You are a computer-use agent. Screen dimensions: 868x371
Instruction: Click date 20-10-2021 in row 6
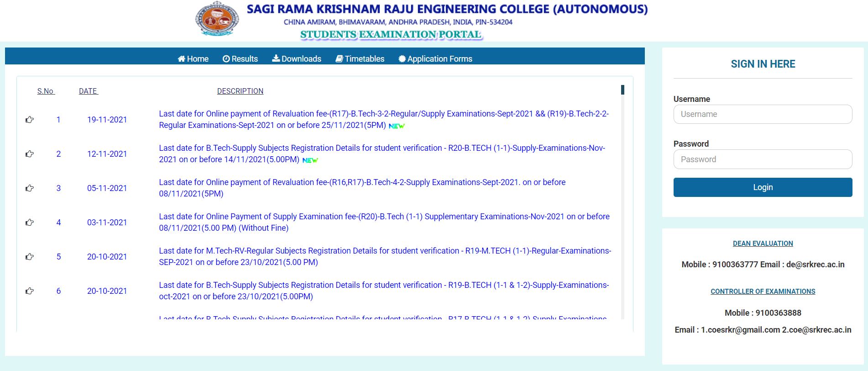point(107,291)
